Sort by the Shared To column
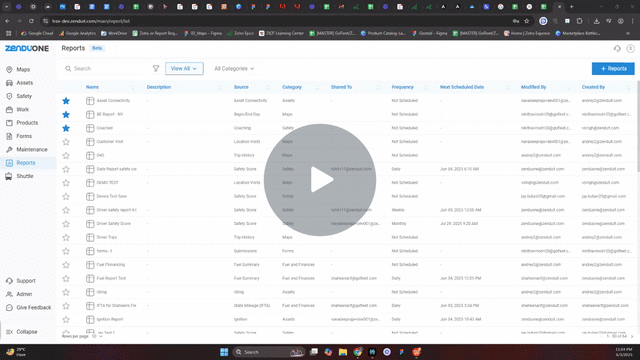Viewport: 640px width, 360px height. point(341,87)
